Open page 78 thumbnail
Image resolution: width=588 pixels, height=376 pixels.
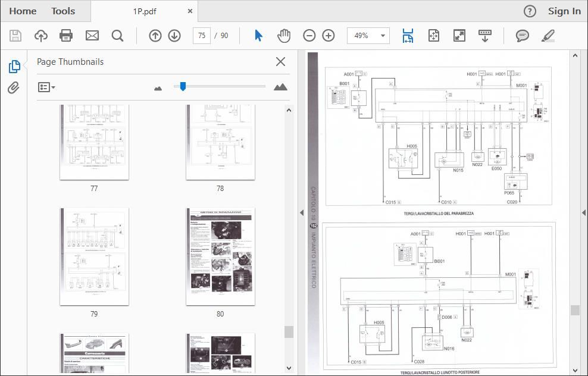pyautogui.click(x=220, y=142)
